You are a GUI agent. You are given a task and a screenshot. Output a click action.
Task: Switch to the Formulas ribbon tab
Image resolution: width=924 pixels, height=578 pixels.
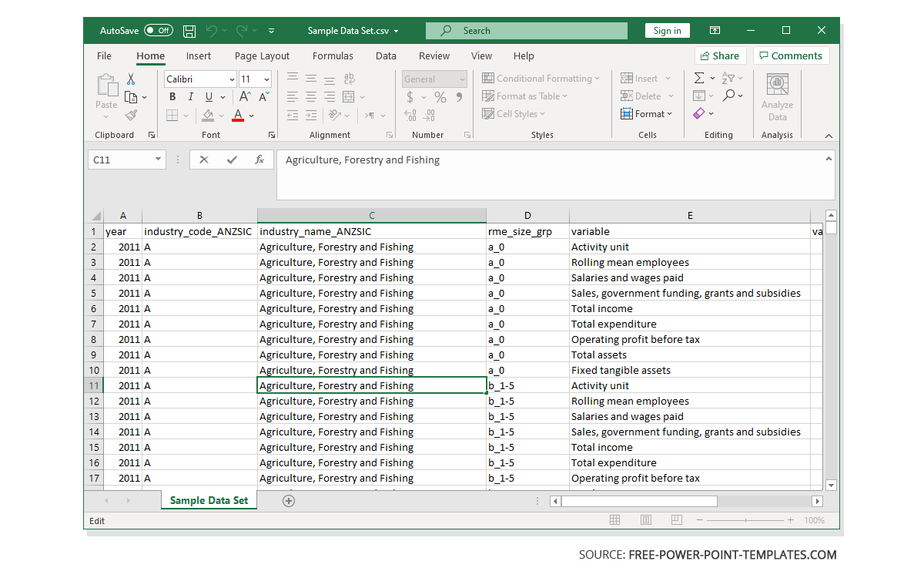(x=333, y=55)
